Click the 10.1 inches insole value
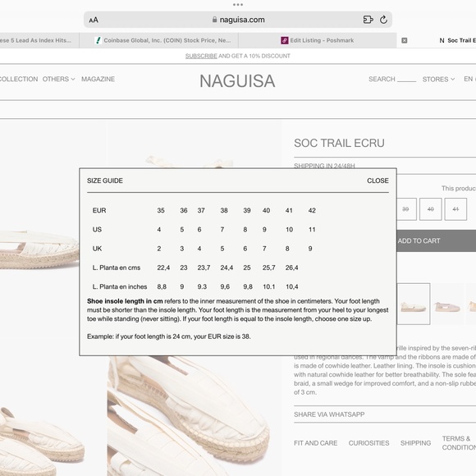Image resolution: width=476 pixels, height=476 pixels. 268,286
